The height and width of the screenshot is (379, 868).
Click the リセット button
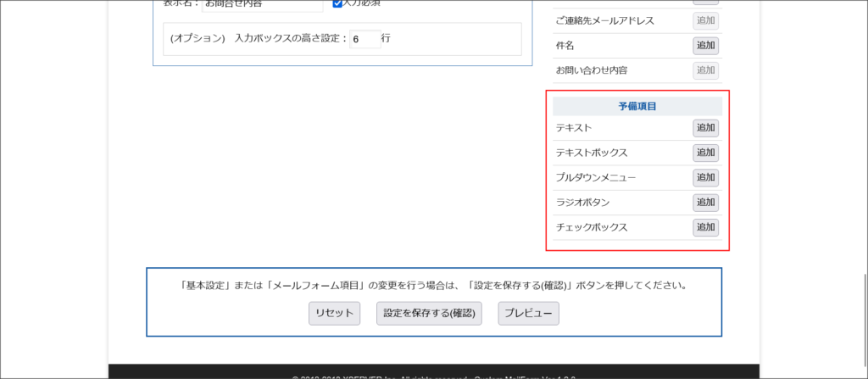point(334,313)
